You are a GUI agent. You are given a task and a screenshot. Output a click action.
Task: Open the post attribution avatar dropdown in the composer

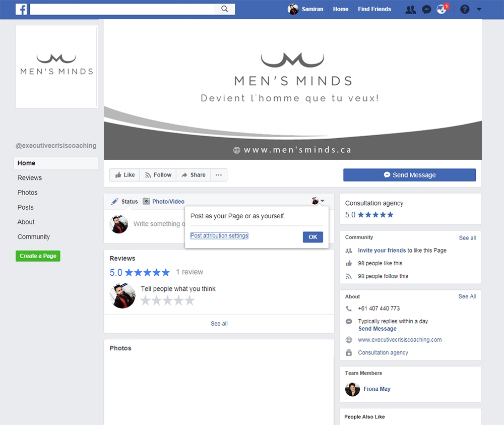coord(318,201)
